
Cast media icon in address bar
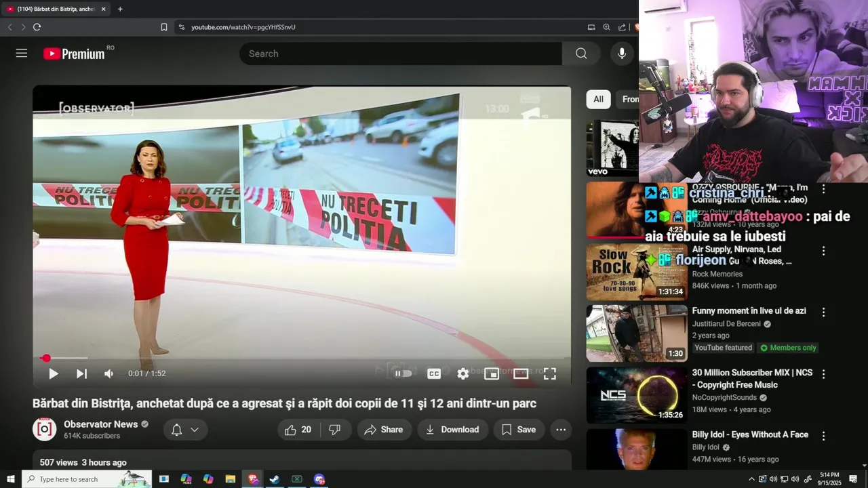click(591, 27)
